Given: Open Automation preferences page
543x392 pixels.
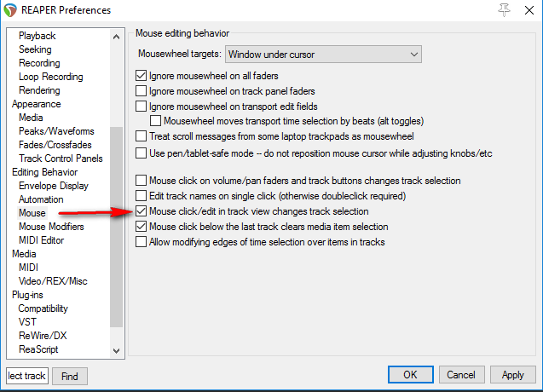Looking at the screenshot, I should point(41,199).
